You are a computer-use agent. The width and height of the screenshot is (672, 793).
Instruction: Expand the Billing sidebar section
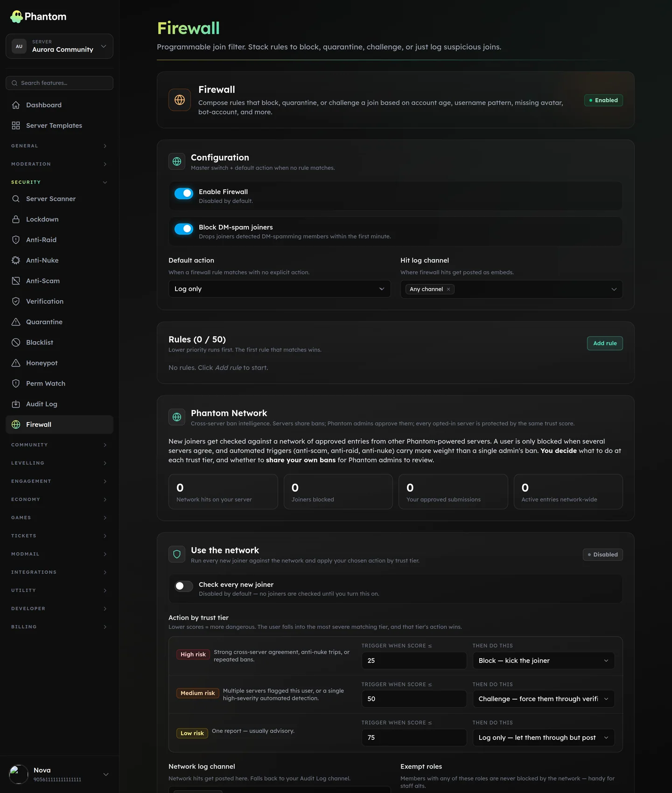coord(59,627)
